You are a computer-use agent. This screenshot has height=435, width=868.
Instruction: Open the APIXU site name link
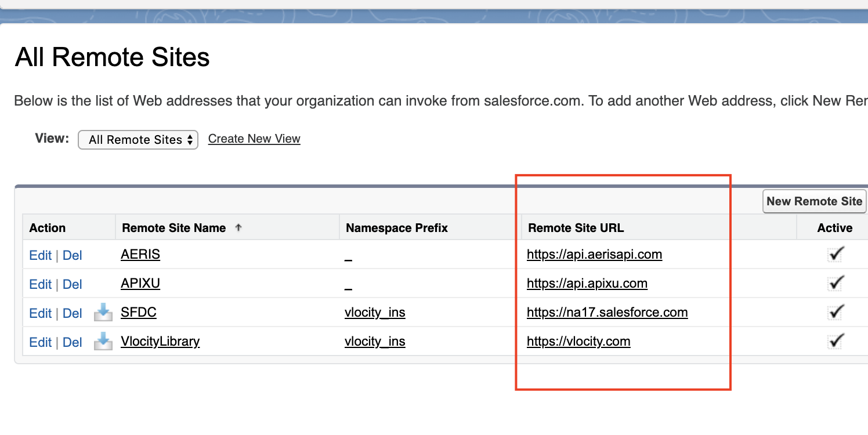point(140,283)
